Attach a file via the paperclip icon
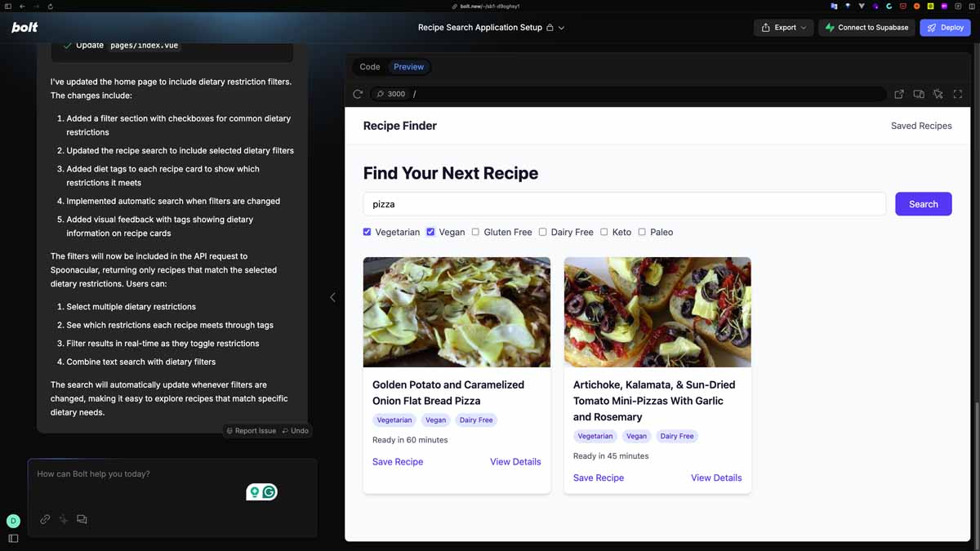This screenshot has height=551, width=980. 45,519
